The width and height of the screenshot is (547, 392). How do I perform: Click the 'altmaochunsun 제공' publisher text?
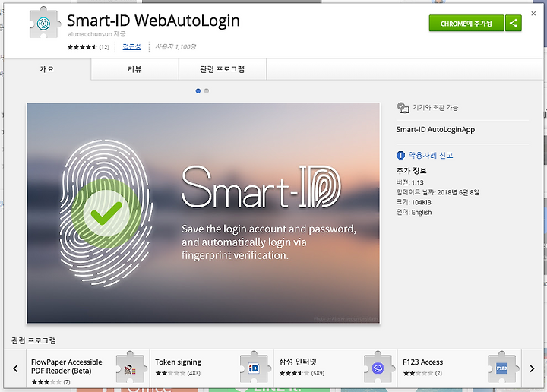(x=96, y=34)
